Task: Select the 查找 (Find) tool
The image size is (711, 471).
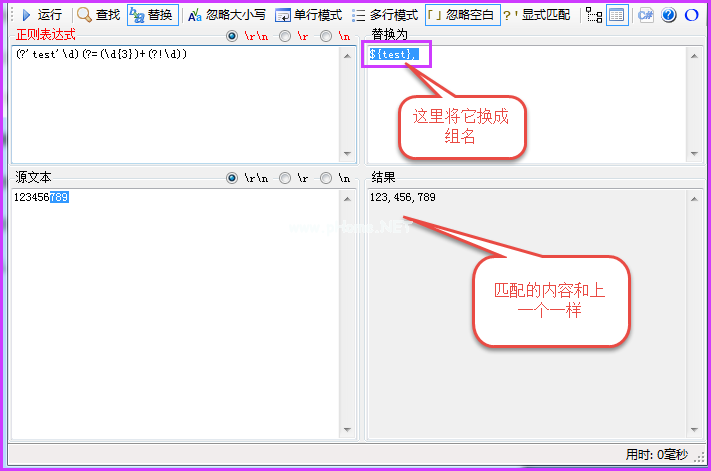Action: (x=98, y=15)
